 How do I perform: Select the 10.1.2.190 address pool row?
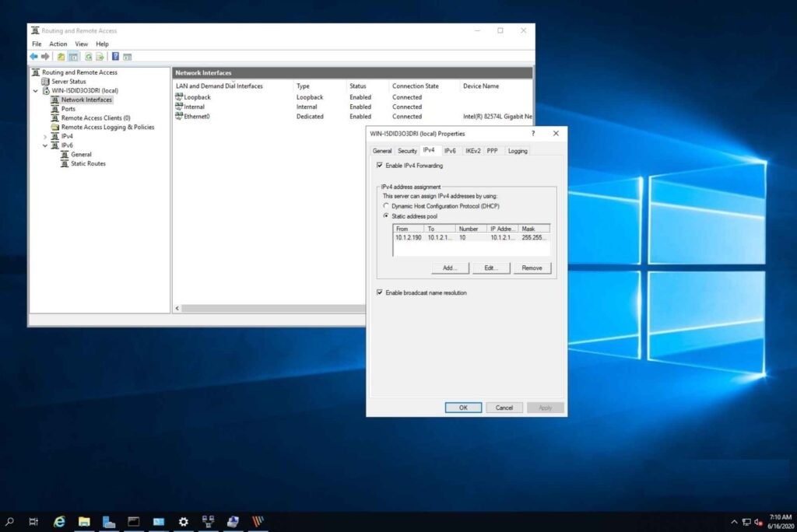pos(471,238)
